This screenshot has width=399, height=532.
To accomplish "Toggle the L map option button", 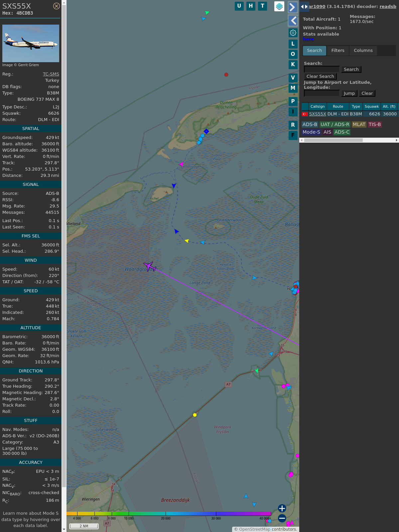I will pyautogui.click(x=293, y=44).
